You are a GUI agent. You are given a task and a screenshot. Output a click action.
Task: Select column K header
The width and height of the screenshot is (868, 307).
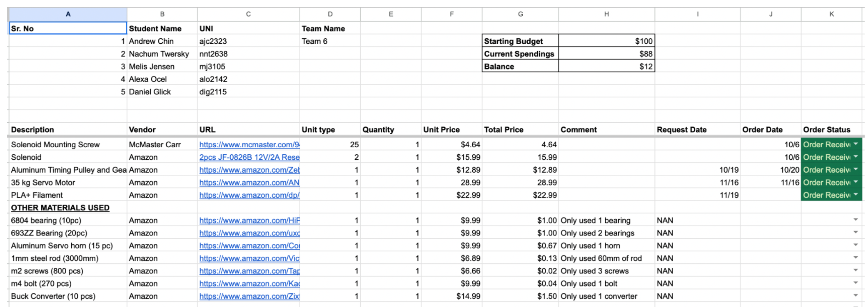click(x=831, y=14)
